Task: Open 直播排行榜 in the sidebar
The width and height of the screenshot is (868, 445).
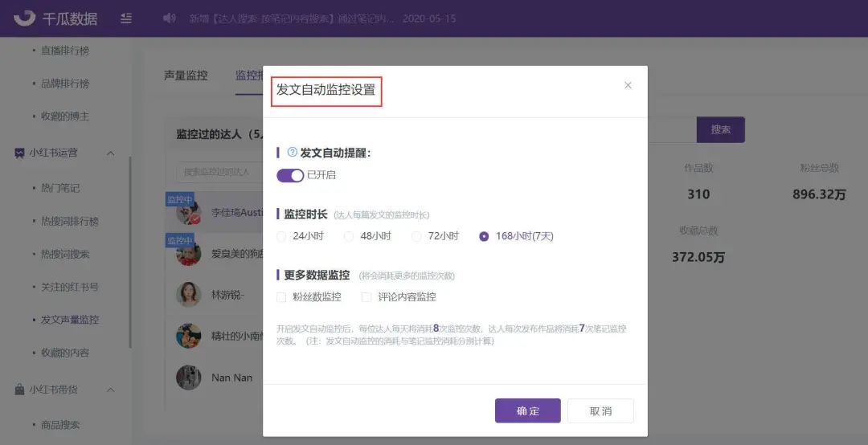Action: click(x=65, y=51)
